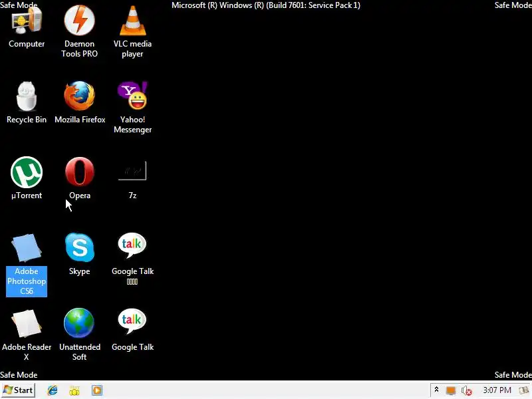
Task: Click the orange tray notification icon
Action: 451,390
